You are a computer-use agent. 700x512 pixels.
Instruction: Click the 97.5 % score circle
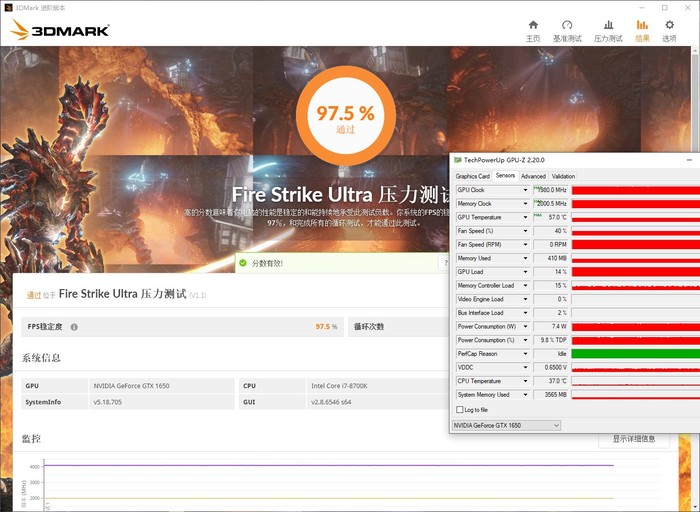346,116
